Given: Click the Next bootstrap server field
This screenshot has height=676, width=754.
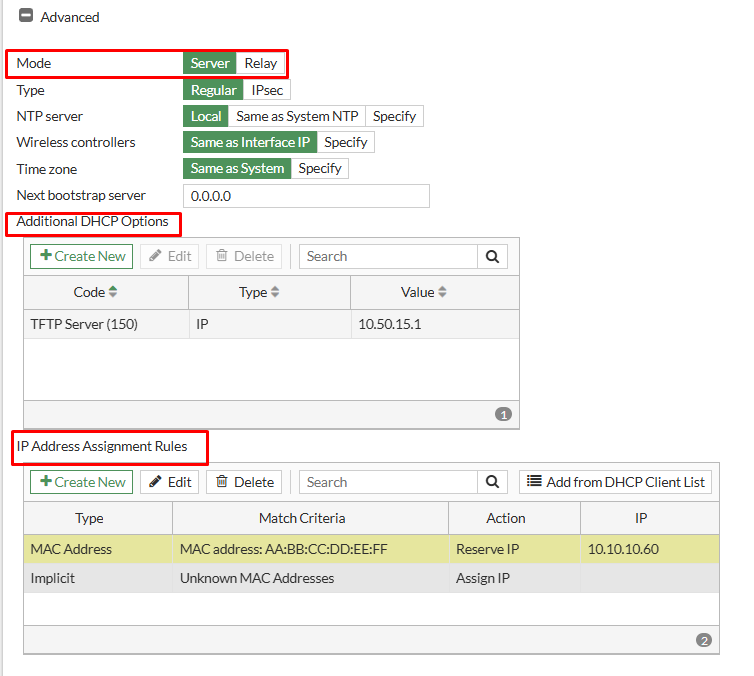Looking at the screenshot, I should pyautogui.click(x=306, y=196).
